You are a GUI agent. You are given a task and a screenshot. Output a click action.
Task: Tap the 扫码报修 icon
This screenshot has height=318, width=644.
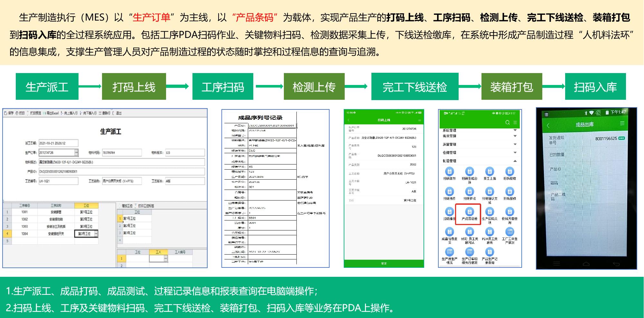coord(509,192)
